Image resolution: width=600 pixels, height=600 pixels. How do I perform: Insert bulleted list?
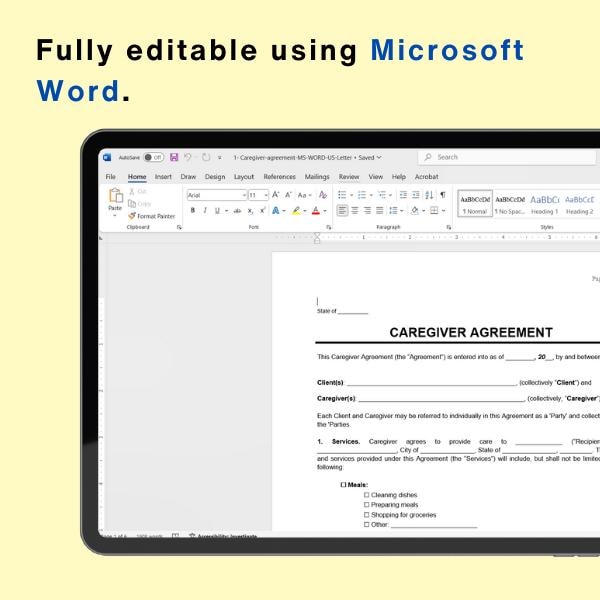coord(342,195)
